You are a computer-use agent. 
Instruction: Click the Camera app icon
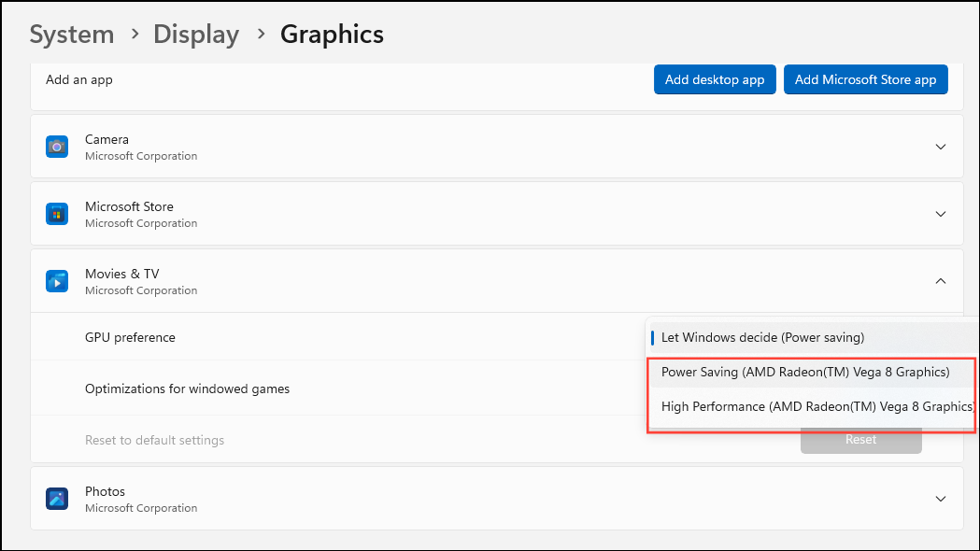[57, 147]
